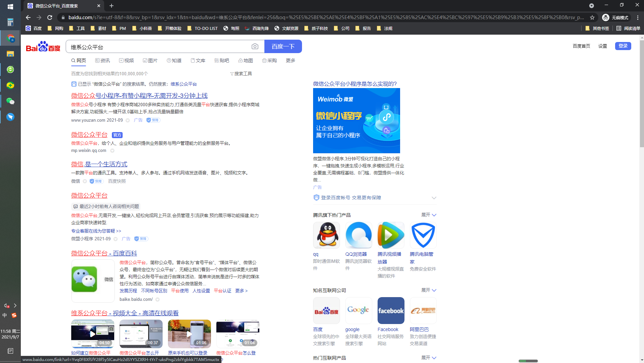Toggle the muted volume icon in taskbar
644x363 pixels.
click(6, 306)
